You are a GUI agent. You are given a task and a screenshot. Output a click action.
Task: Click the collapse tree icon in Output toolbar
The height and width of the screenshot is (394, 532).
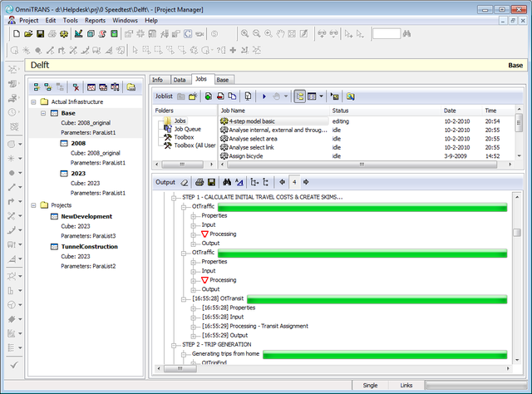coord(266,182)
